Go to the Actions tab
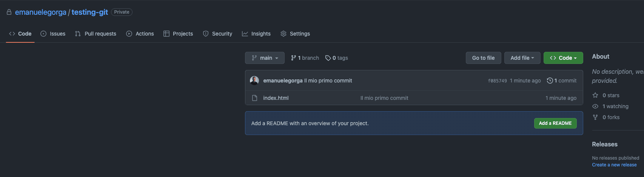The image size is (644, 177). click(x=140, y=34)
